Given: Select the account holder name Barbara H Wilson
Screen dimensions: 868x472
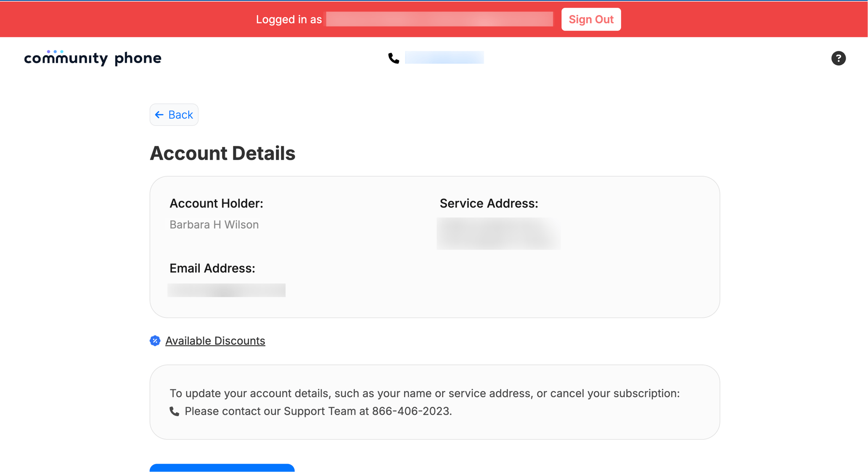Looking at the screenshot, I should (214, 224).
